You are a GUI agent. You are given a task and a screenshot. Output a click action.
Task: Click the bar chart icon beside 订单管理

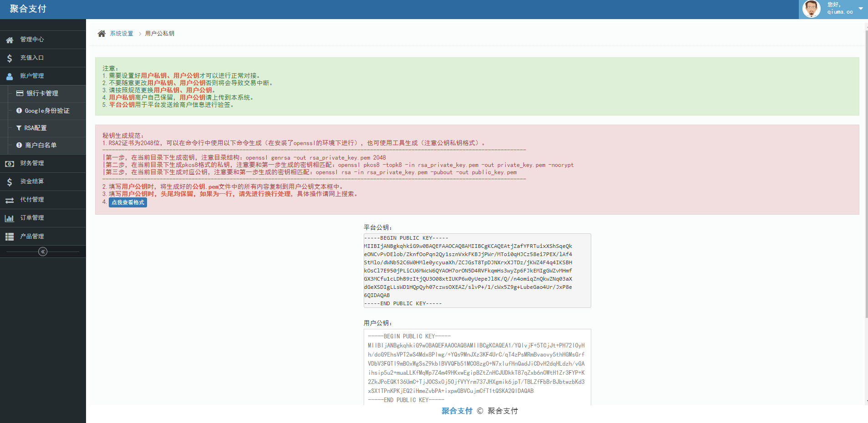[x=10, y=218]
